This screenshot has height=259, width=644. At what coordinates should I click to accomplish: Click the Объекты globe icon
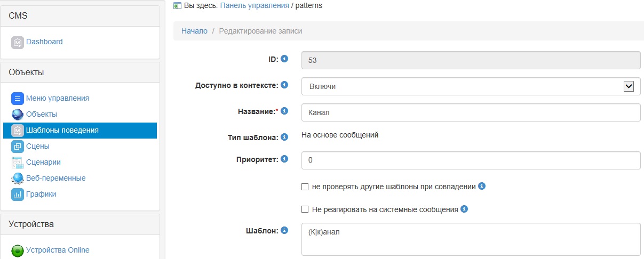[18, 115]
